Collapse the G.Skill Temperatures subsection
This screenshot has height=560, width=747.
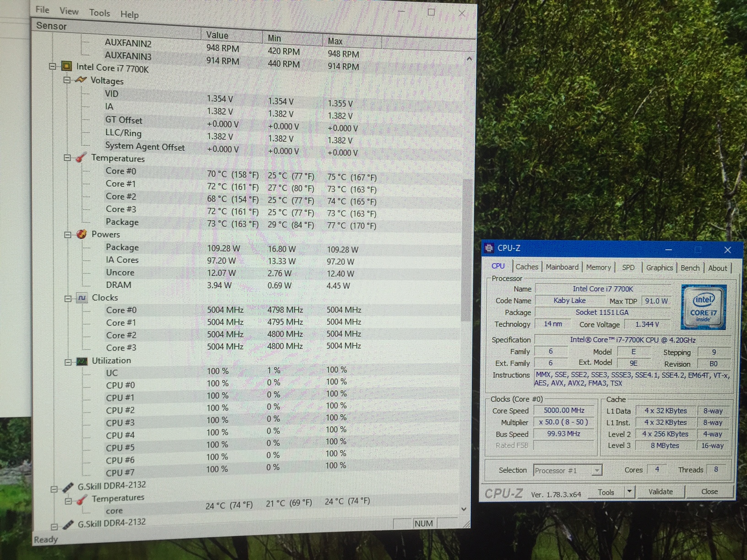(68, 501)
